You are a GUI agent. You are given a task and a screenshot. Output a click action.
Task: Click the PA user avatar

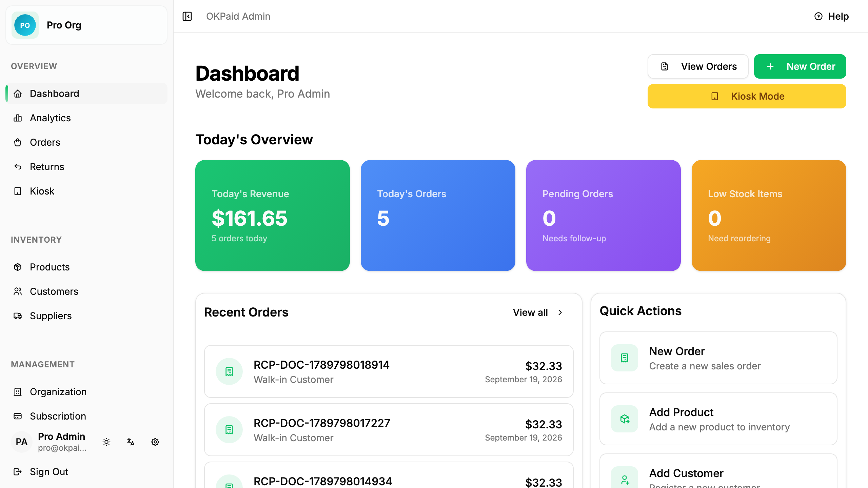22,442
